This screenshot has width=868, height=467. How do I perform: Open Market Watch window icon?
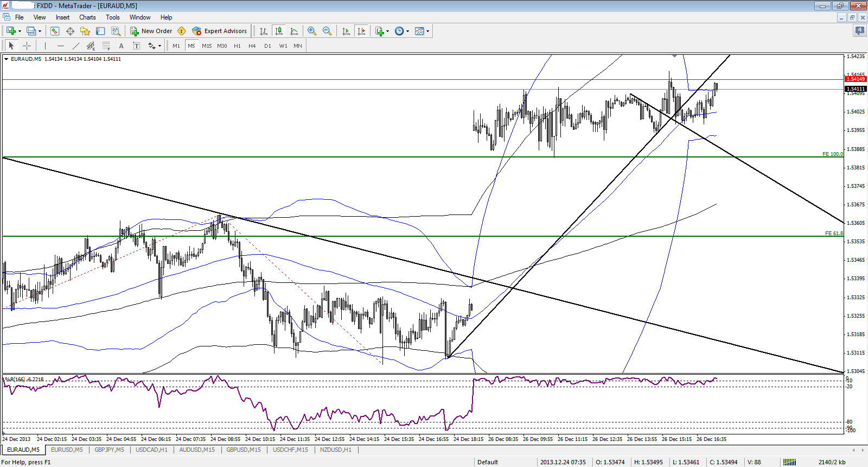(54, 31)
